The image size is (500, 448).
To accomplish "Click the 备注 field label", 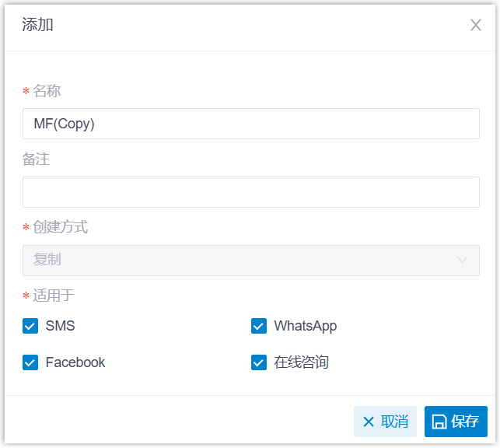I will click(36, 159).
